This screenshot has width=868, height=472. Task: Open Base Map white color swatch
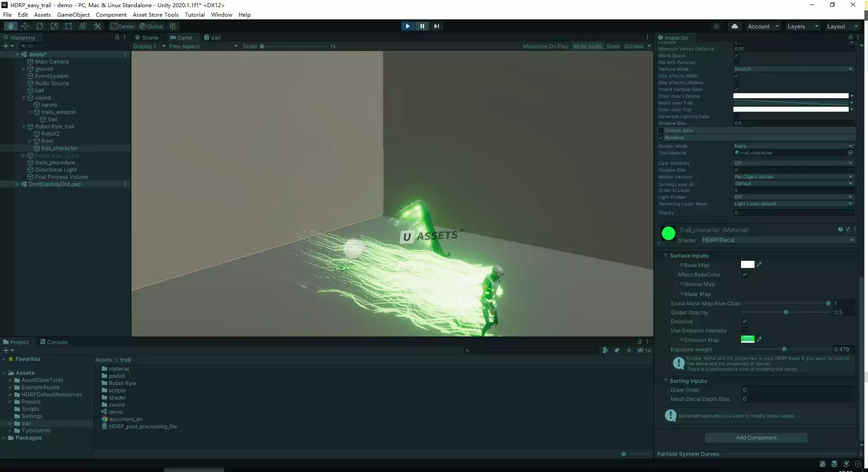tap(747, 264)
